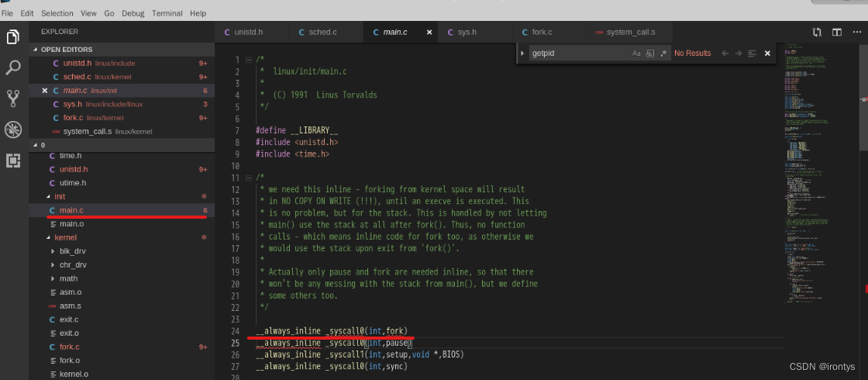Image resolution: width=868 pixels, height=380 pixels.
Task: Expand the blk_drv folder
Action: [53, 251]
